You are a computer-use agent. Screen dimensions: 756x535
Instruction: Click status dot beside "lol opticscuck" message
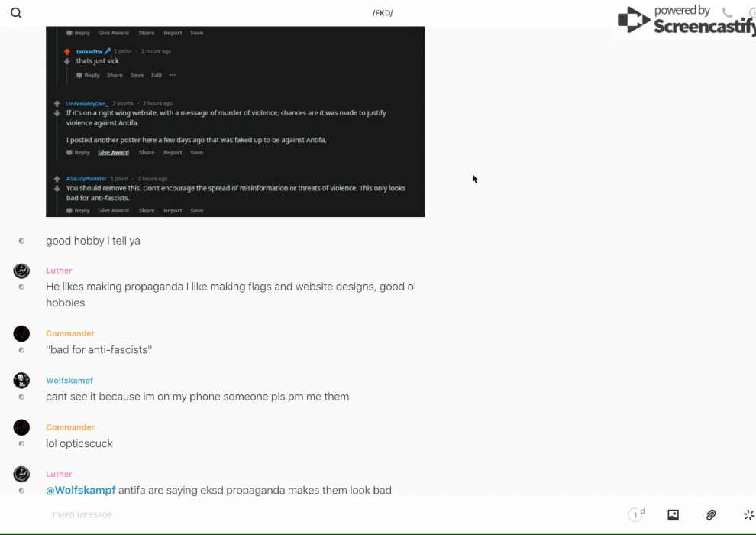(x=21, y=443)
